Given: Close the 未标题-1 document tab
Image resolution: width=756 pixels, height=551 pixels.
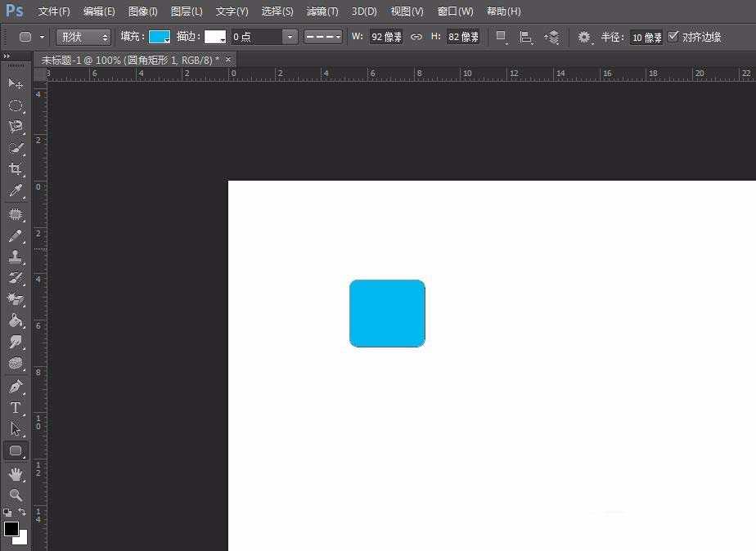Looking at the screenshot, I should [x=228, y=60].
